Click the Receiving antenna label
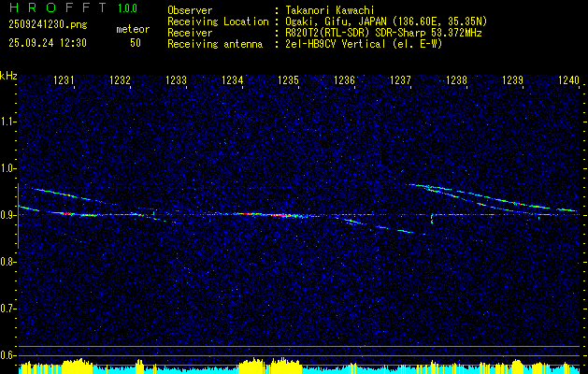This screenshot has height=374, width=588. [x=215, y=44]
